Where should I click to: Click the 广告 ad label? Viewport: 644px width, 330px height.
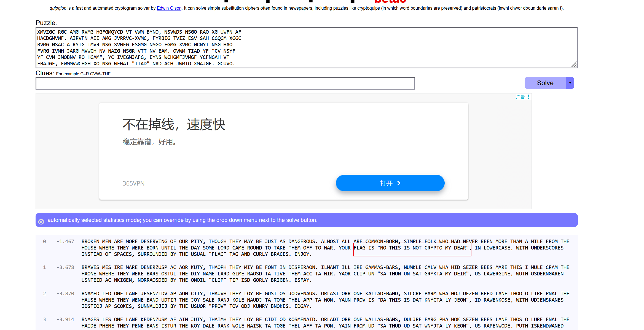520,97
